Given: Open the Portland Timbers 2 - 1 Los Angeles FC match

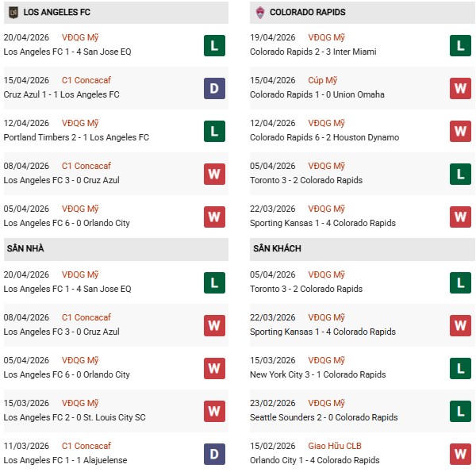Looking at the screenshot, I should click(x=76, y=137).
